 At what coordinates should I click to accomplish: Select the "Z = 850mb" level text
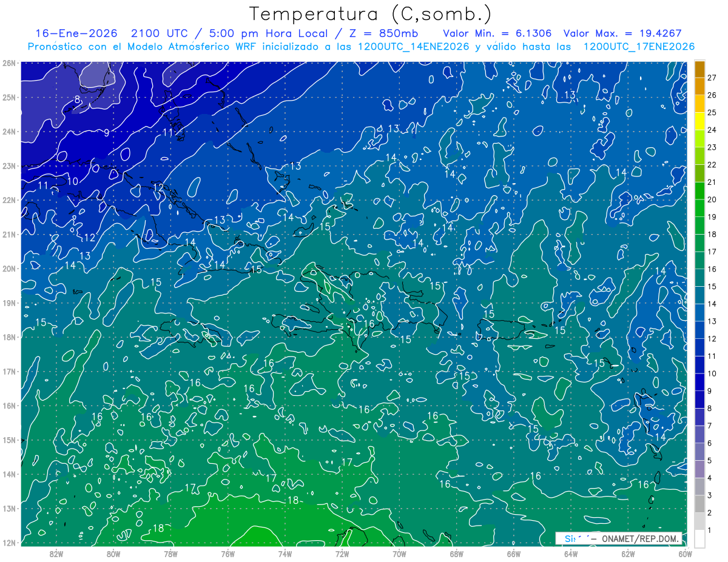pyautogui.click(x=384, y=33)
